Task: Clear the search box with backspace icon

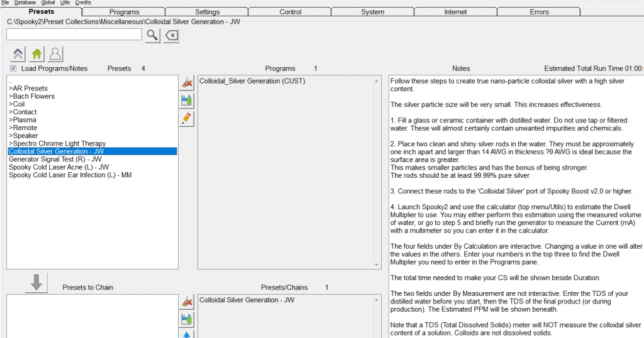Action: [x=172, y=35]
